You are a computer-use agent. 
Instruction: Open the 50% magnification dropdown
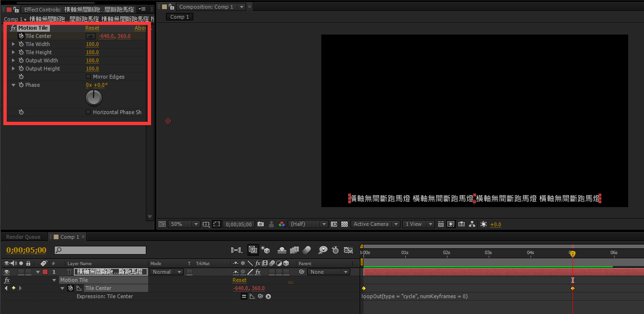(184, 224)
